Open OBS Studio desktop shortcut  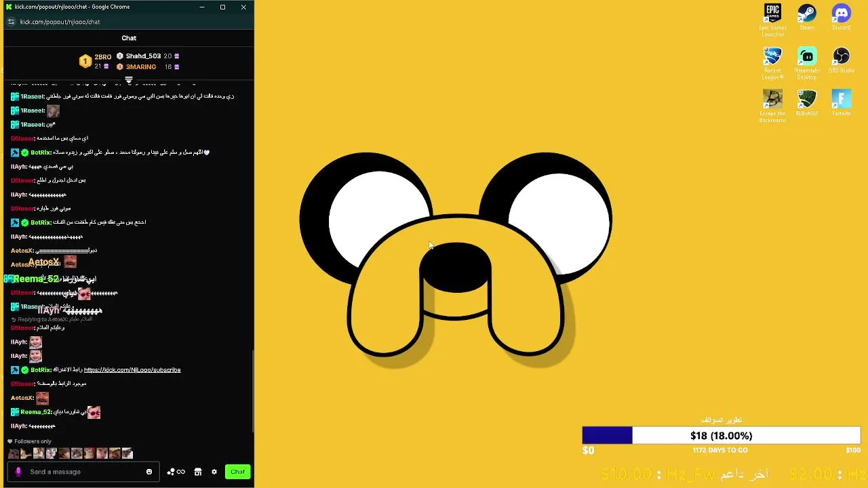pyautogui.click(x=841, y=60)
